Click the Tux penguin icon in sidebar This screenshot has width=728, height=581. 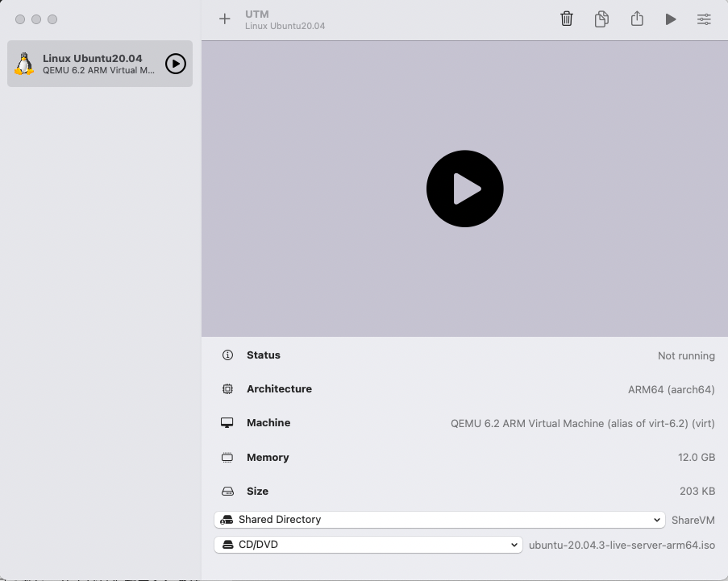[x=24, y=64]
